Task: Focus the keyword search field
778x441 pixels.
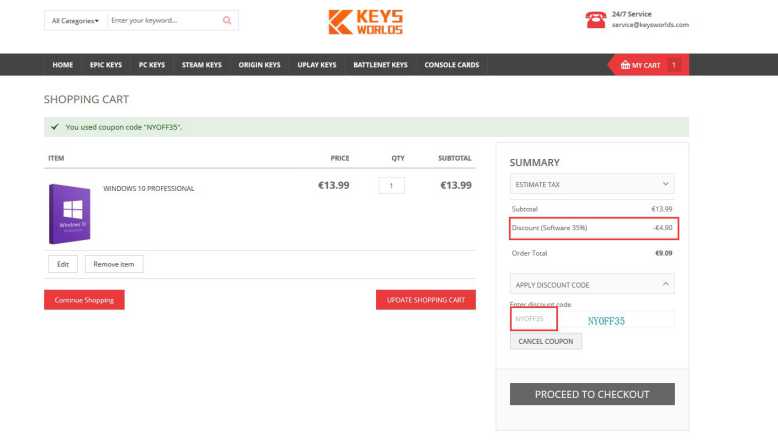Action: coord(164,20)
